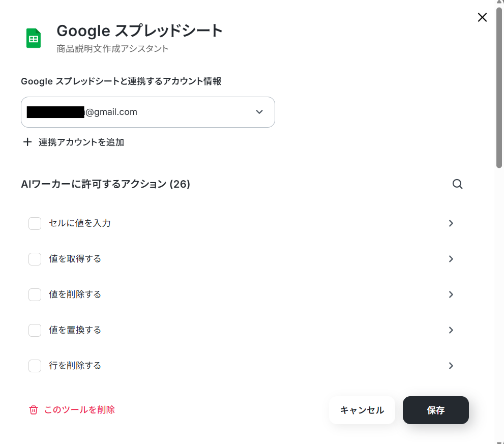Click the plus icon to add linked account

point(27,142)
